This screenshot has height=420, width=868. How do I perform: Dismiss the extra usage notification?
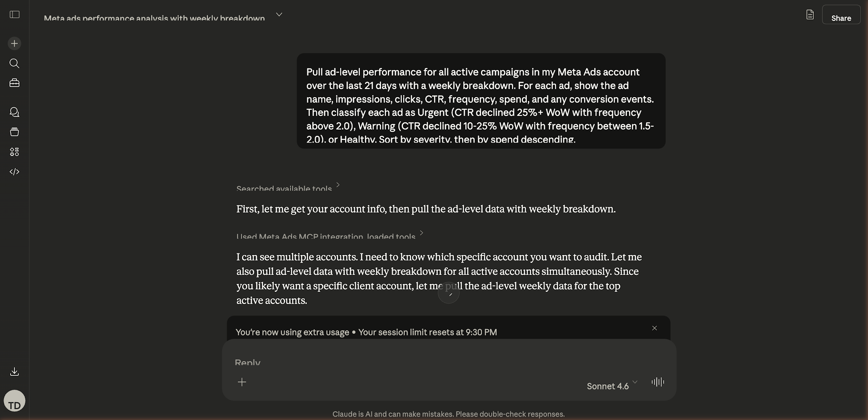[x=654, y=328]
